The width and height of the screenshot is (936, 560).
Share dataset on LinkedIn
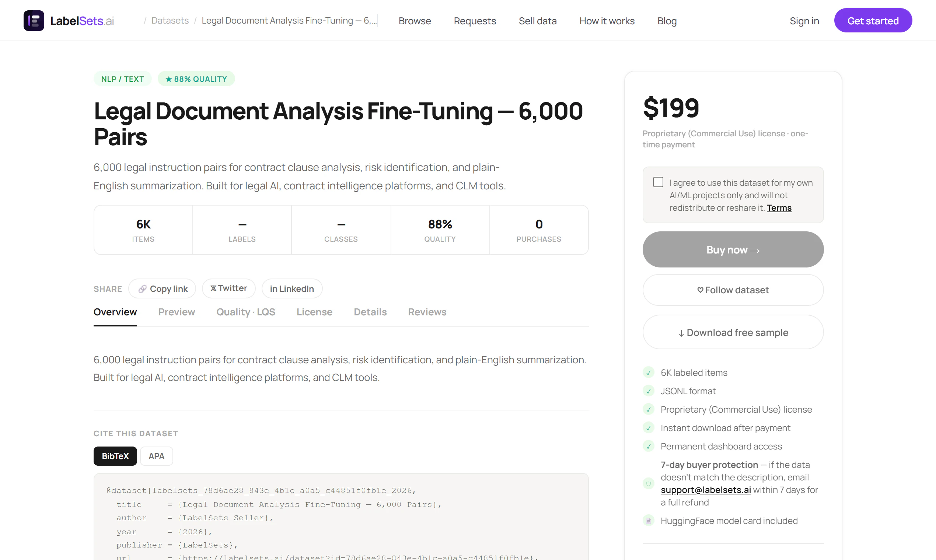pos(292,289)
